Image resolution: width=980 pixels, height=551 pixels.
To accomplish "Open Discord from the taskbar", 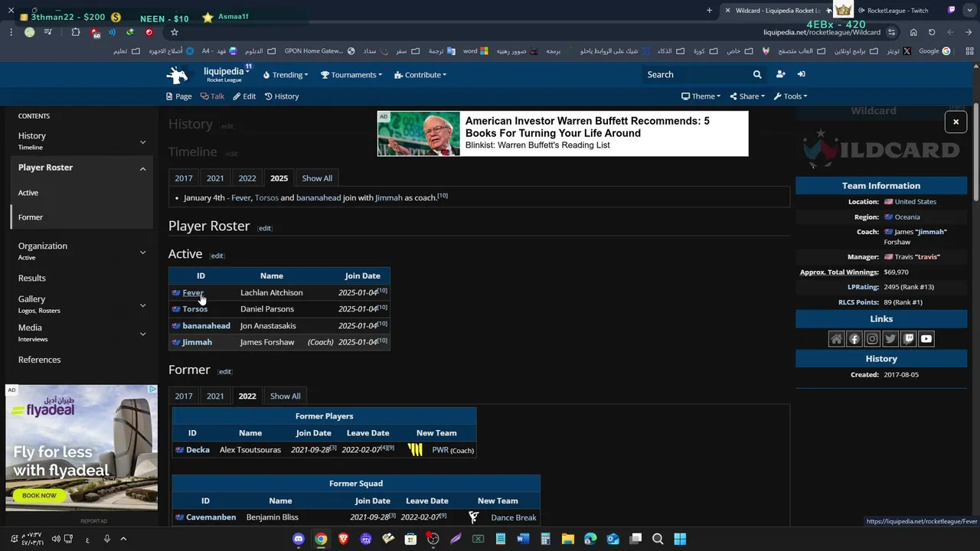I will [x=299, y=539].
